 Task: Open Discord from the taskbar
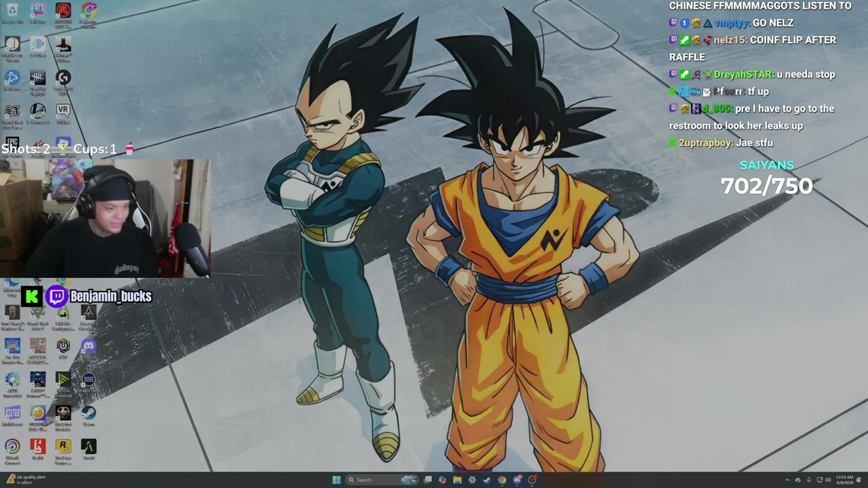tap(517, 480)
